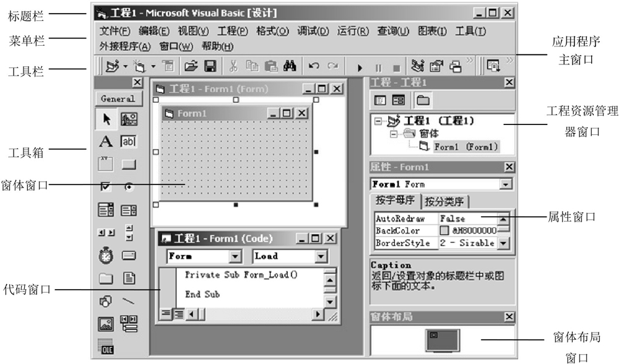Click the Cut scissors icon

click(x=233, y=66)
